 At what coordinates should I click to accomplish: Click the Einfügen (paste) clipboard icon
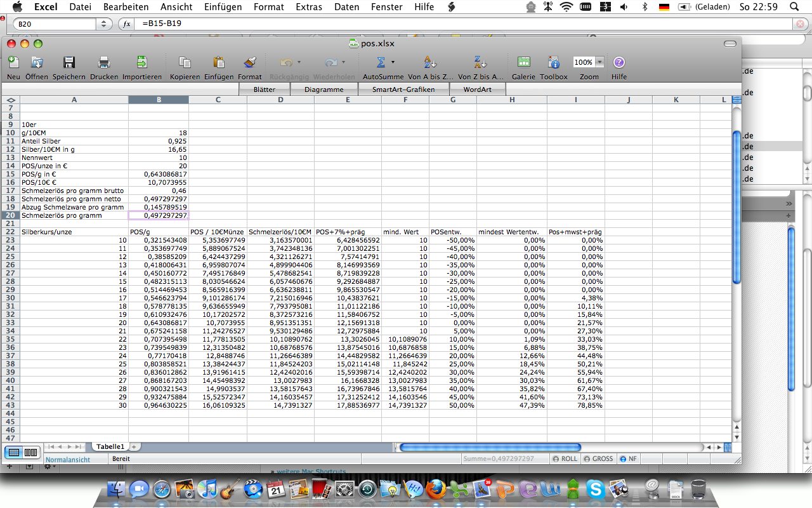point(219,63)
